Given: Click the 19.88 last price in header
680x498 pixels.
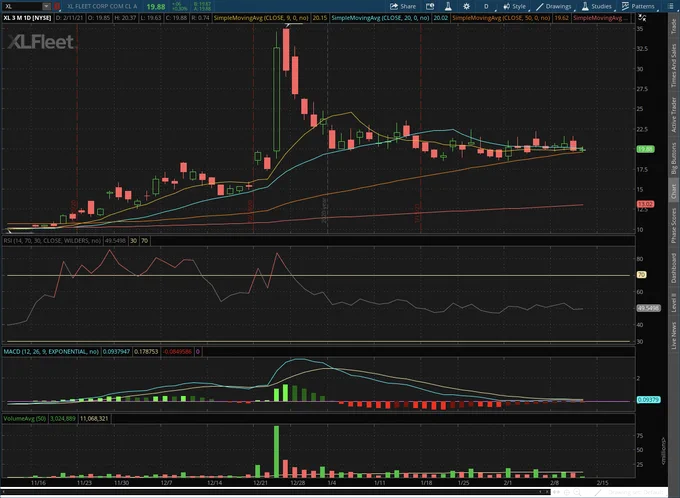Looking at the screenshot, I should click(x=156, y=7).
